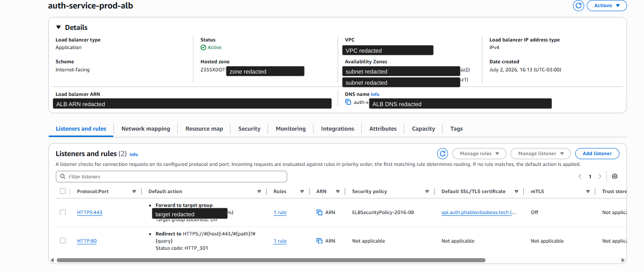
Task: Go to next page of listeners
Action: click(x=600, y=177)
